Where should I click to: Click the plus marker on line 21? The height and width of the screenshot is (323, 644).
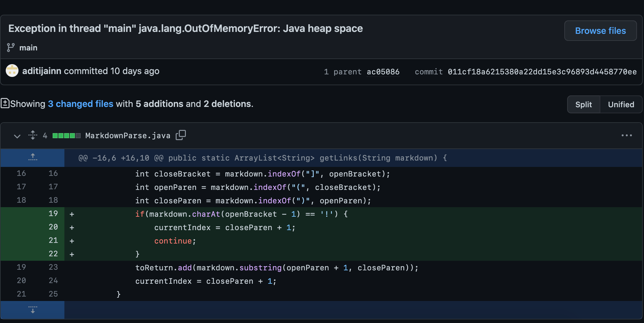click(72, 241)
